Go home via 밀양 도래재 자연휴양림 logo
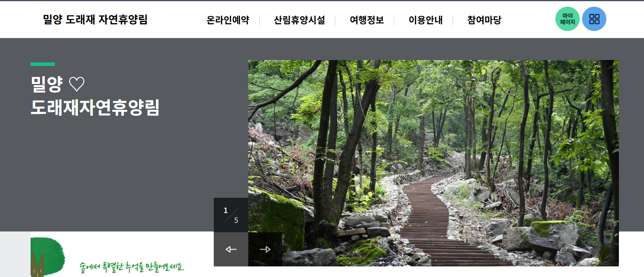Screen dimensions: 644x277 [95, 20]
